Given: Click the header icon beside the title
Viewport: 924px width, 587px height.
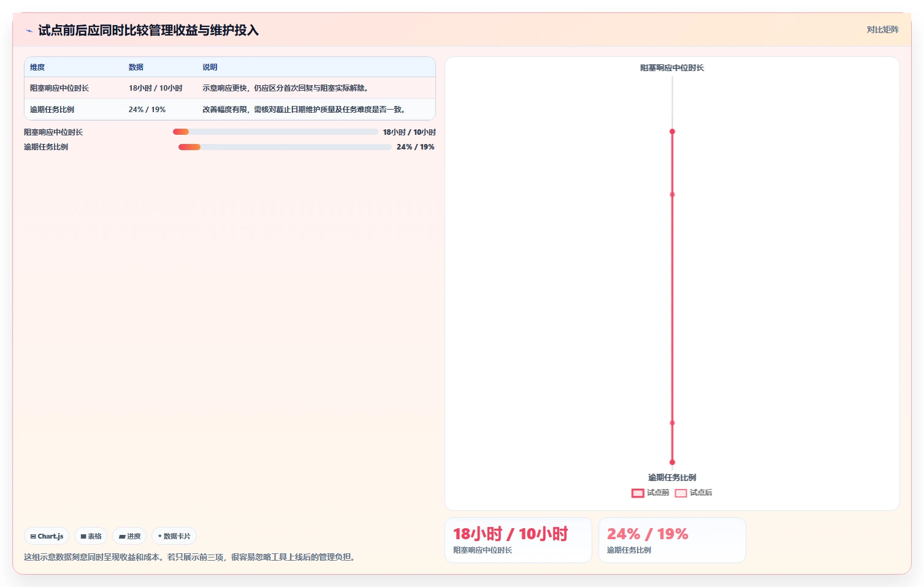Looking at the screenshot, I should [29, 31].
